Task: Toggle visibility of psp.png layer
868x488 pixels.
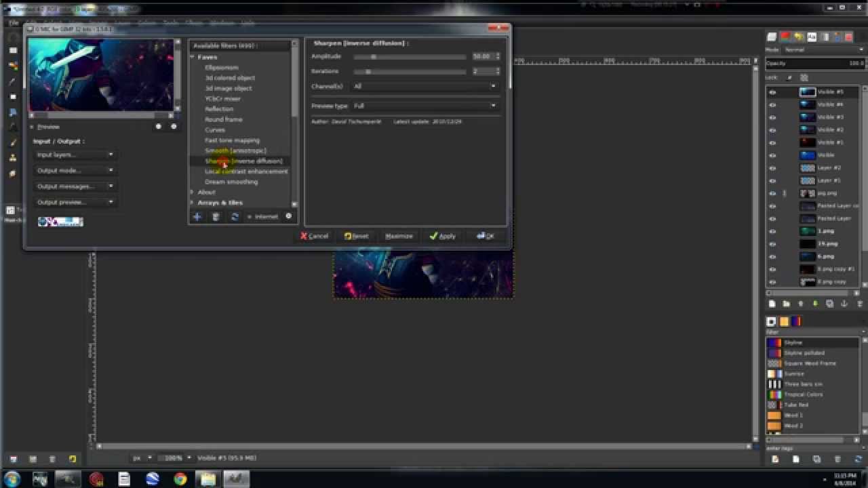Action: click(x=772, y=193)
